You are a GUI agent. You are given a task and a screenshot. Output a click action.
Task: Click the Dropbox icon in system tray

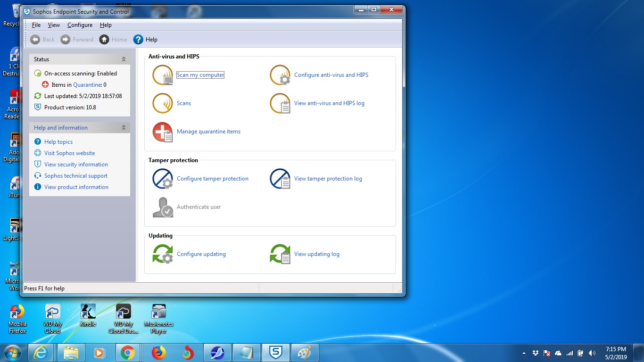click(x=536, y=353)
